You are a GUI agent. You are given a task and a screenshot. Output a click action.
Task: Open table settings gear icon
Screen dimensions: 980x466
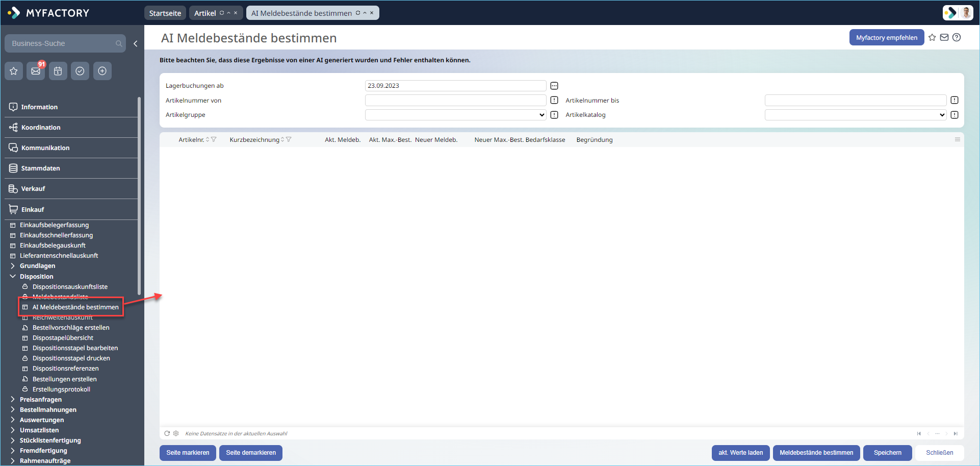pyautogui.click(x=176, y=433)
